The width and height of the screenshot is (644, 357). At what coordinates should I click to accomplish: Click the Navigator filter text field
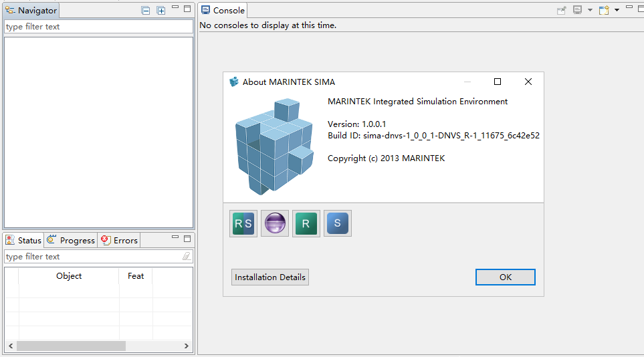click(98, 27)
